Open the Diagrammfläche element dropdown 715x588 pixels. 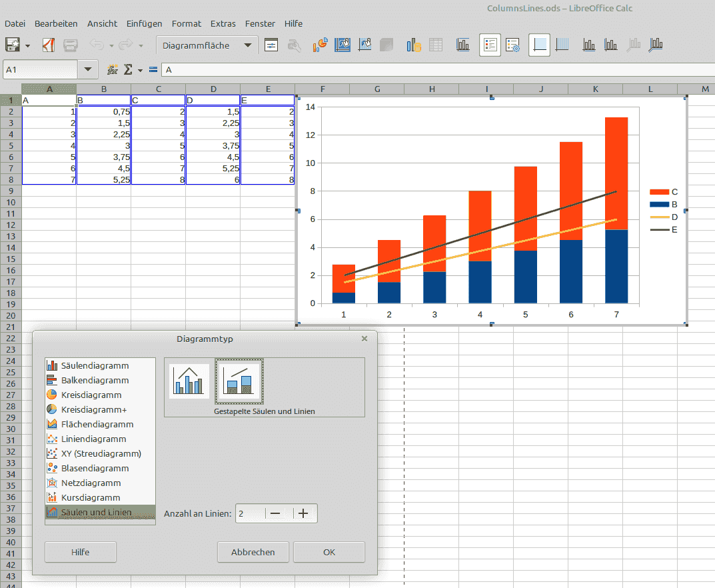(x=248, y=45)
